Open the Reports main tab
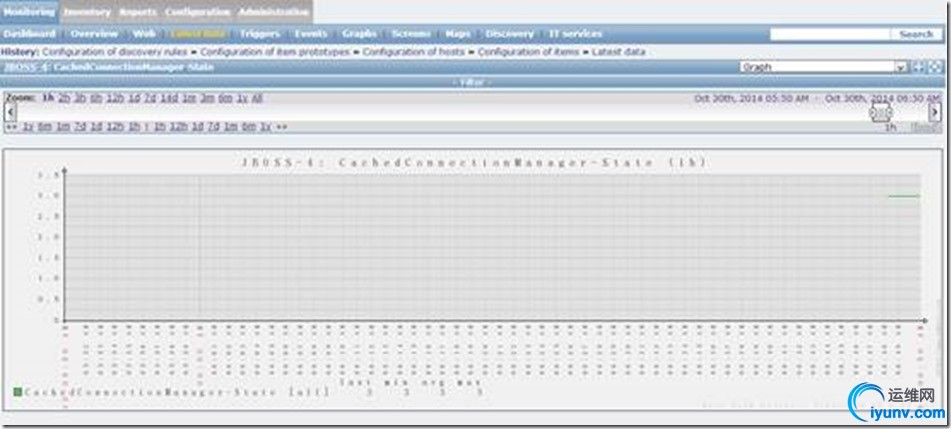Screen dimensions: 951x429 click(138, 12)
